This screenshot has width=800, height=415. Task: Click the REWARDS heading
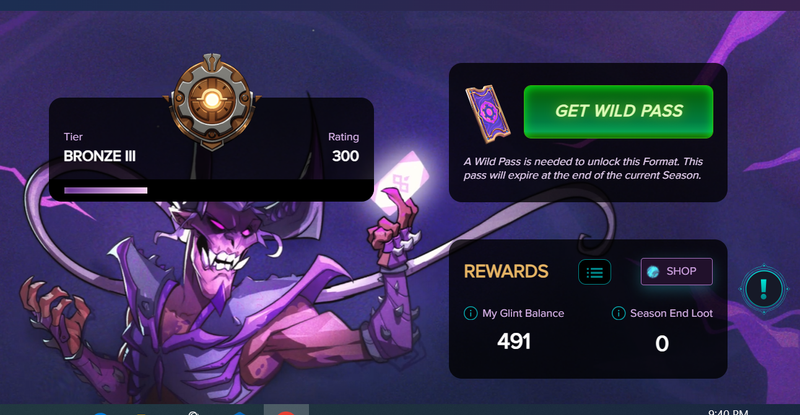[506, 272]
